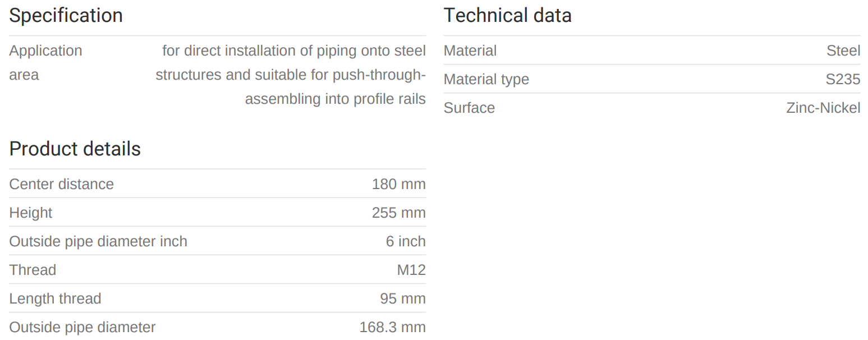Screen dimensions: 868x340
Task: Click the Technical data heading
Action: (x=507, y=16)
